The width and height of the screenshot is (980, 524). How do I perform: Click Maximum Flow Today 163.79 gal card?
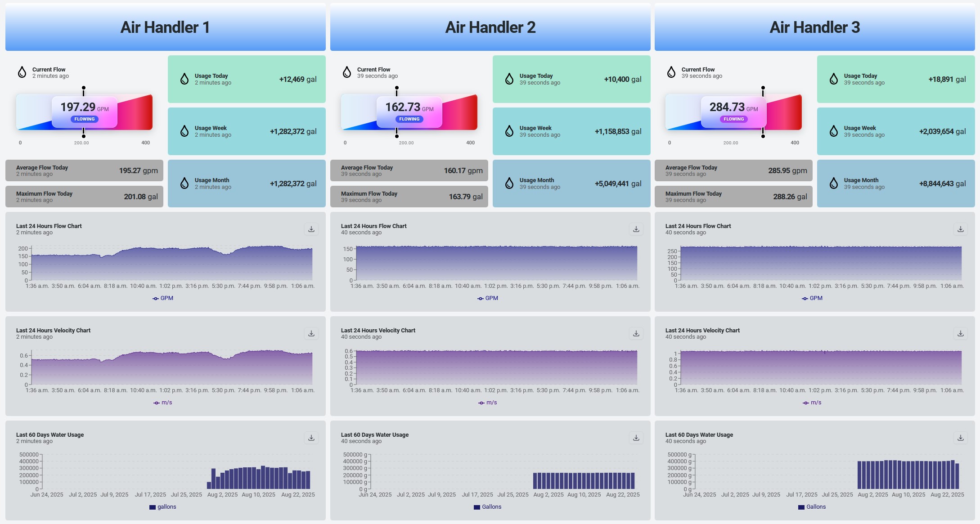coord(409,197)
